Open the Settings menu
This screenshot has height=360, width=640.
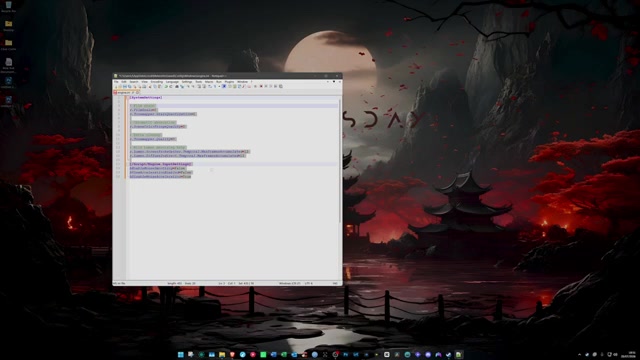point(187,82)
